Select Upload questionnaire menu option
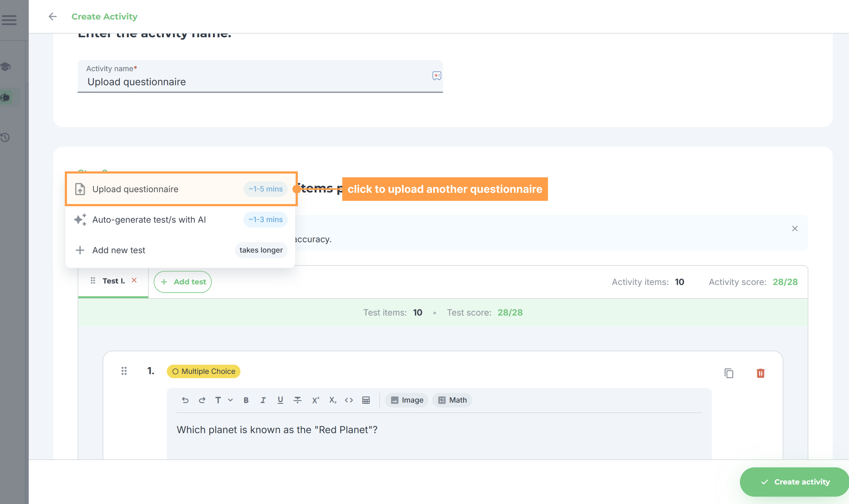Image resolution: width=849 pixels, height=504 pixels. point(181,189)
